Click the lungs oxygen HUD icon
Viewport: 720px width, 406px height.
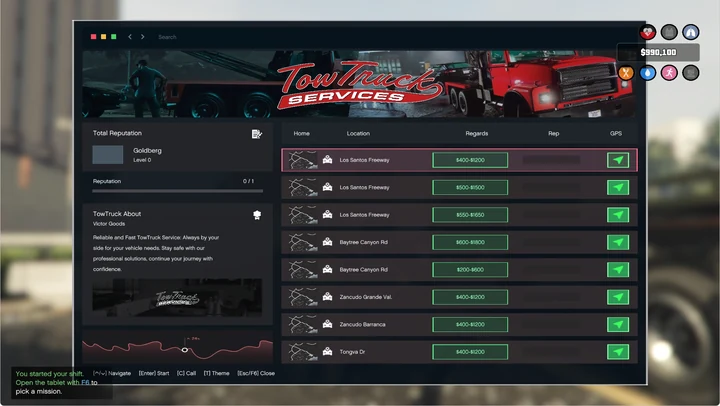pyautogui.click(x=691, y=32)
